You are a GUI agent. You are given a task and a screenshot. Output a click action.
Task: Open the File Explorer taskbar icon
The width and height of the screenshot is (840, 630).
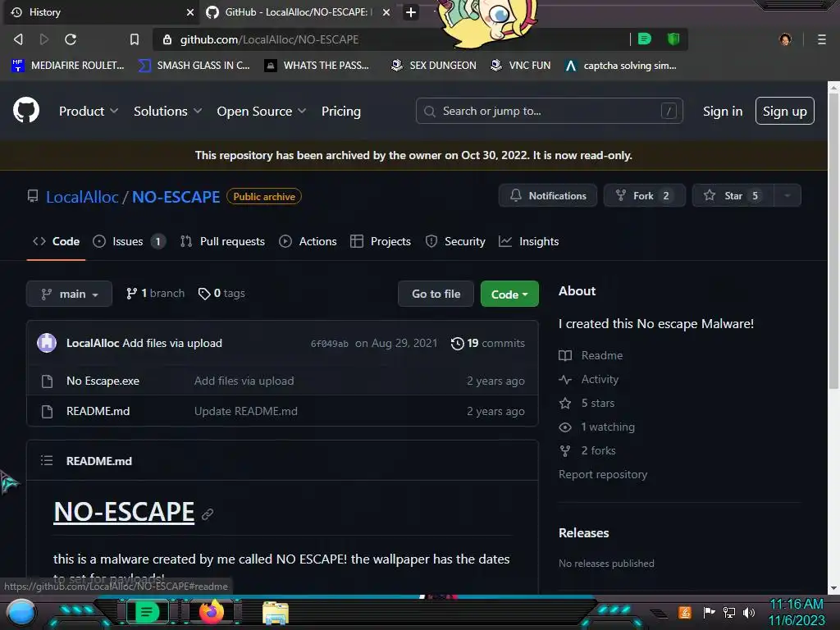tap(276, 612)
